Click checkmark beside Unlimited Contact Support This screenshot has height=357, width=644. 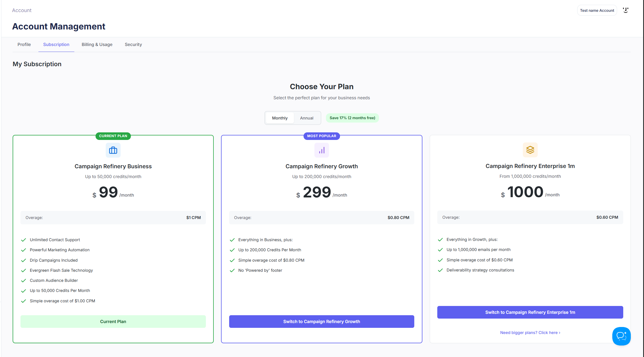(x=24, y=240)
